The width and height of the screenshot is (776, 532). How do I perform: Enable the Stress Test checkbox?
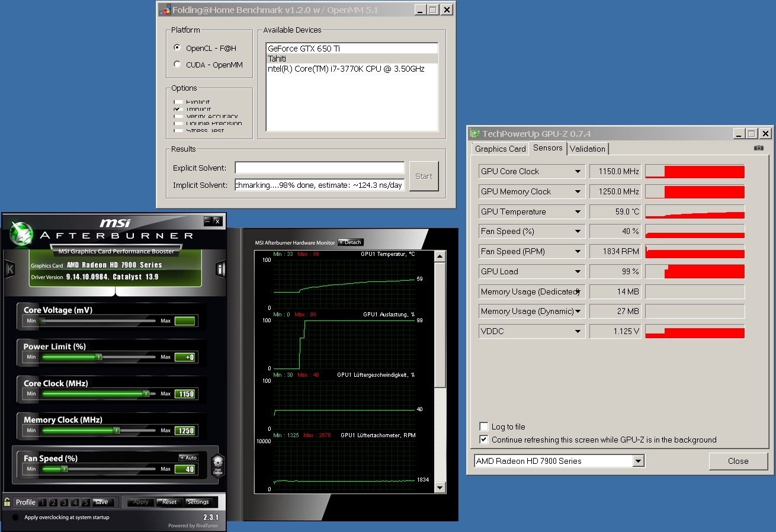point(177,130)
